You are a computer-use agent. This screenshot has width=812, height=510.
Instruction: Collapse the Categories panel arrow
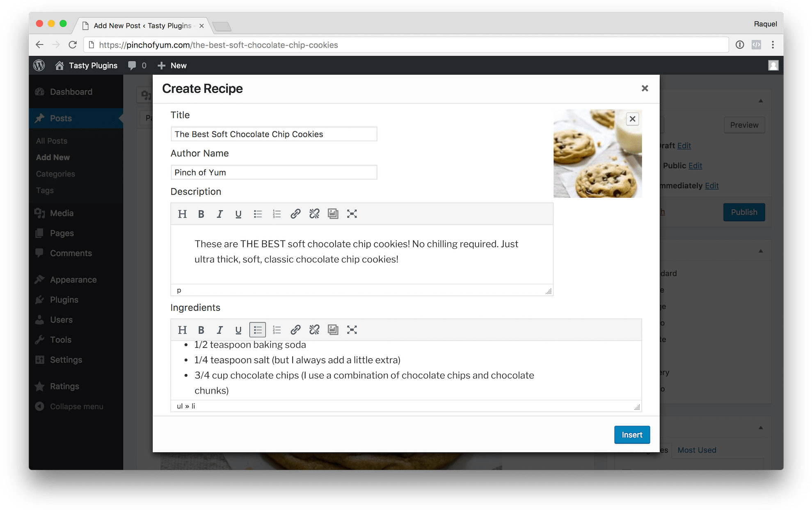(760, 428)
